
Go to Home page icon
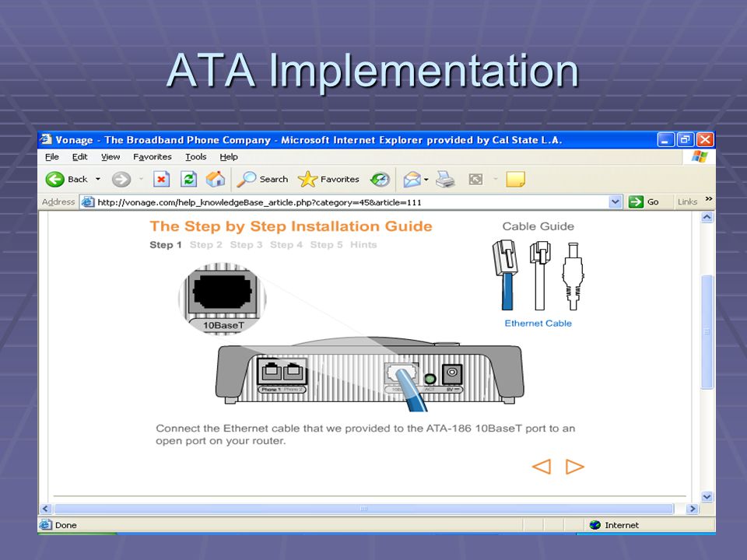click(216, 180)
